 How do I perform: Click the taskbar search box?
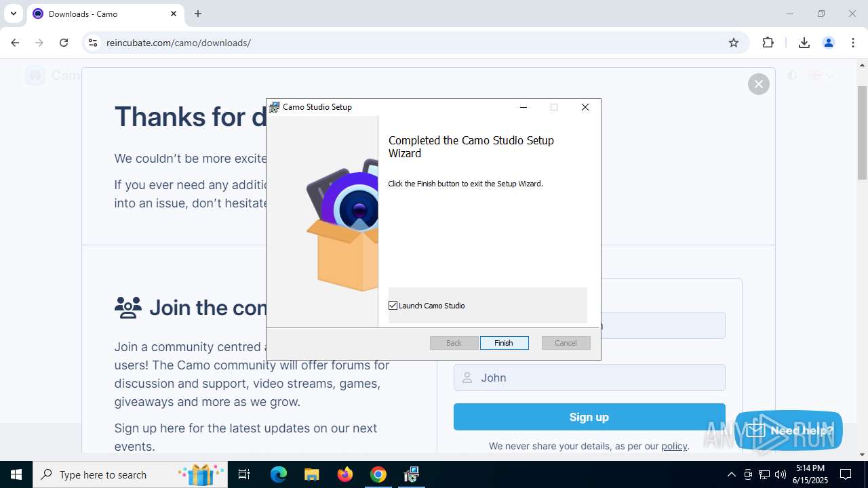pos(130,474)
